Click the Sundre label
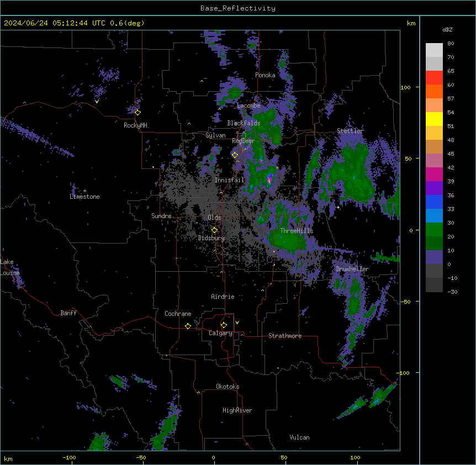The width and height of the screenshot is (476, 465). point(161,216)
